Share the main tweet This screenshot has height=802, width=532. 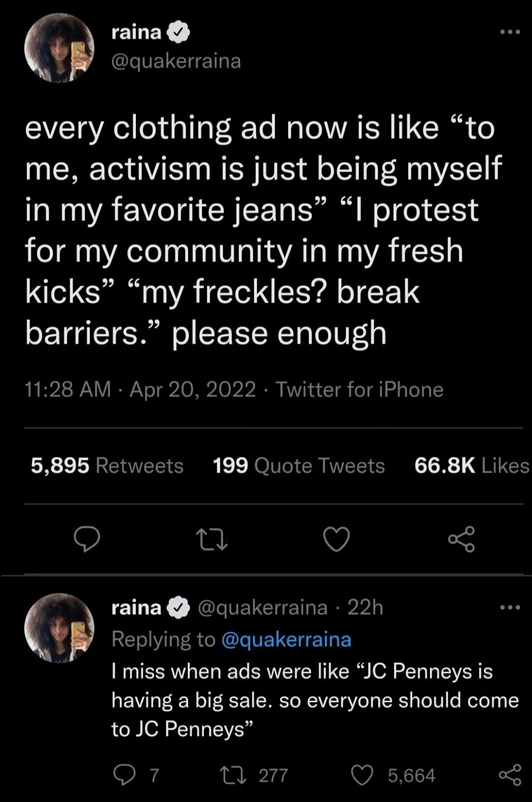pyautogui.click(x=462, y=539)
